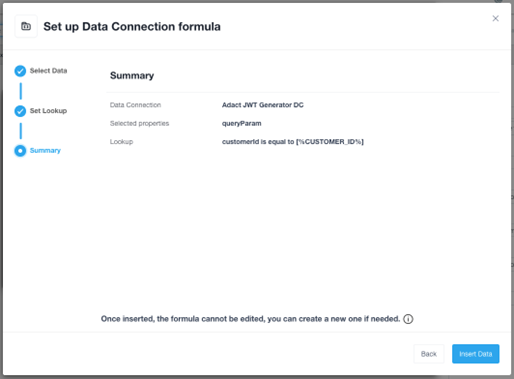Open the Set Lookup step label

point(48,111)
